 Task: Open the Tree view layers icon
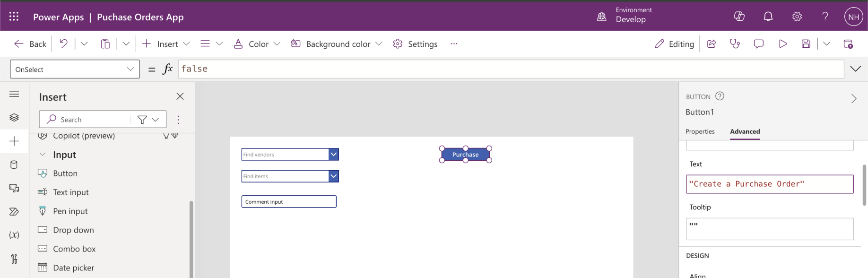point(14,117)
